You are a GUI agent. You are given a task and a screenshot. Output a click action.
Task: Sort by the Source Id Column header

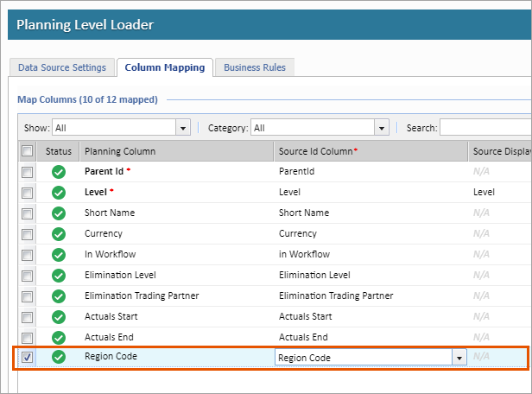tap(370, 151)
